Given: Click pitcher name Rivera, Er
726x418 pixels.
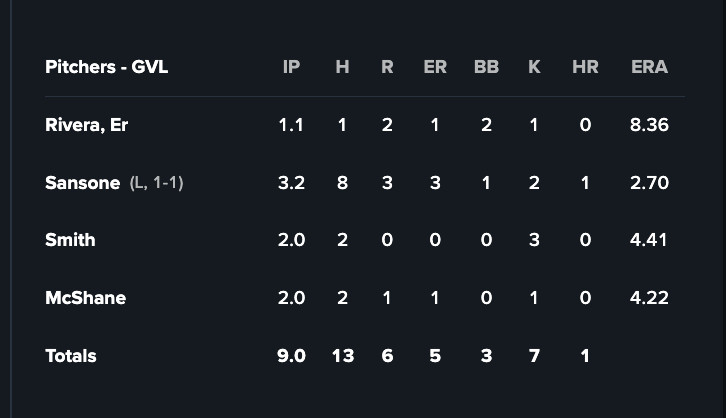Looking at the screenshot, I should (86, 125).
